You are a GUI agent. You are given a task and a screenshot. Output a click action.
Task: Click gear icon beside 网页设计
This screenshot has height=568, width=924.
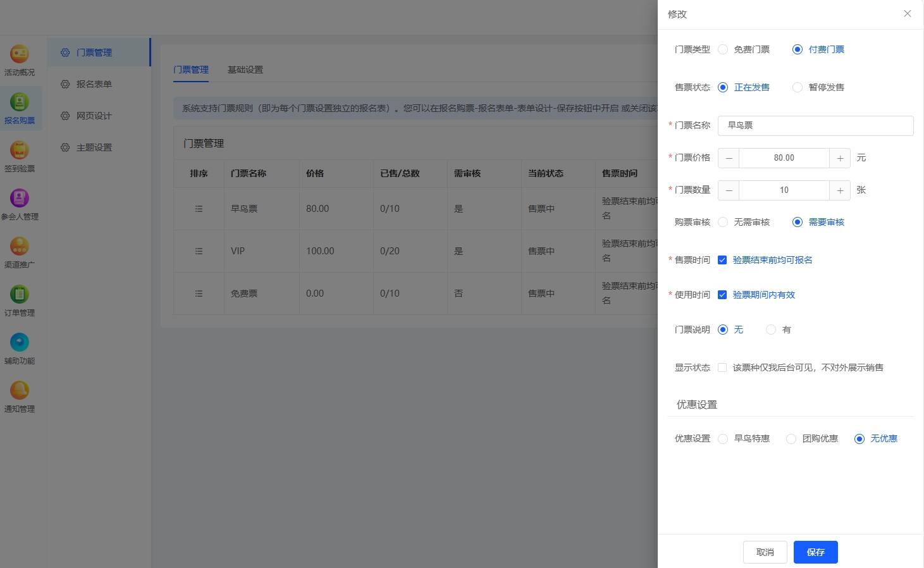point(65,116)
